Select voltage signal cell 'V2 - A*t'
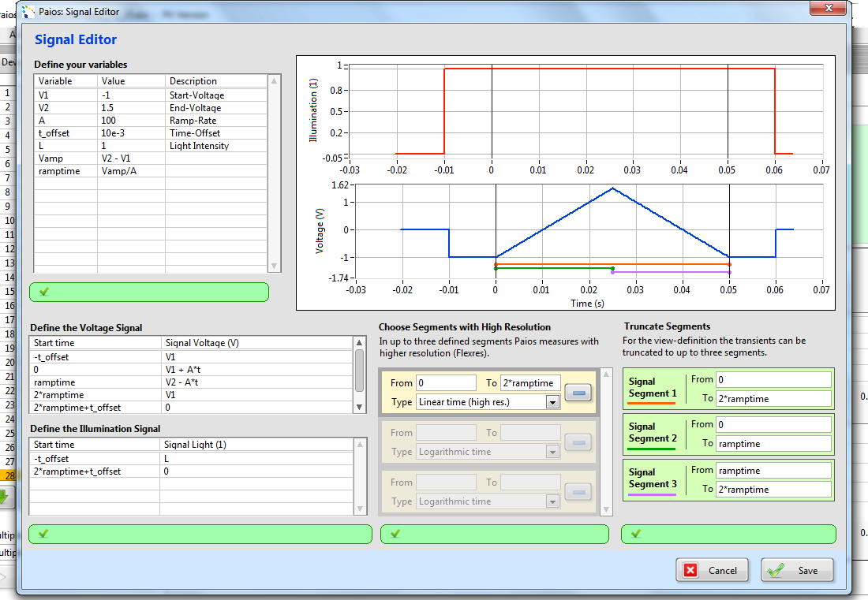 click(x=257, y=382)
